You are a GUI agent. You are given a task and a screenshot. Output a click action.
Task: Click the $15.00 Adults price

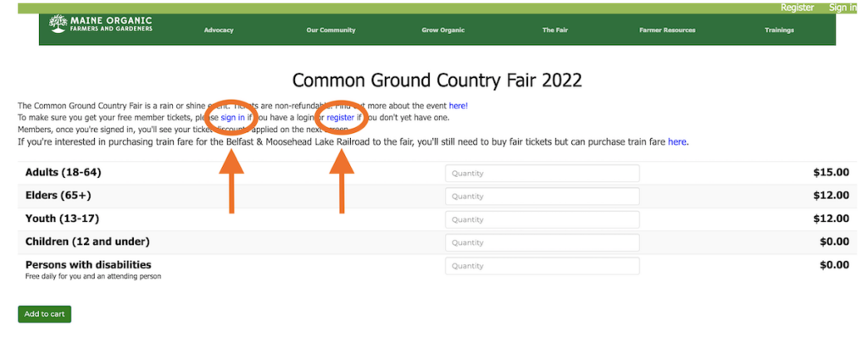pos(831,173)
